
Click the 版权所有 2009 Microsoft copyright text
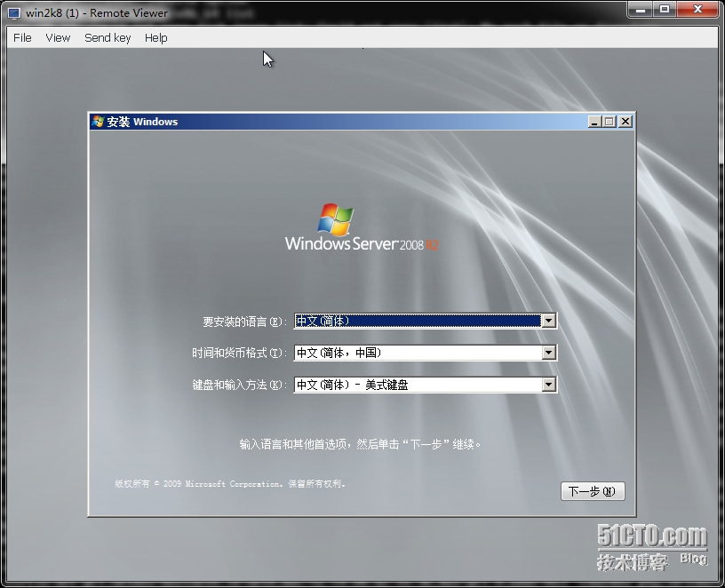pyautogui.click(x=230, y=483)
